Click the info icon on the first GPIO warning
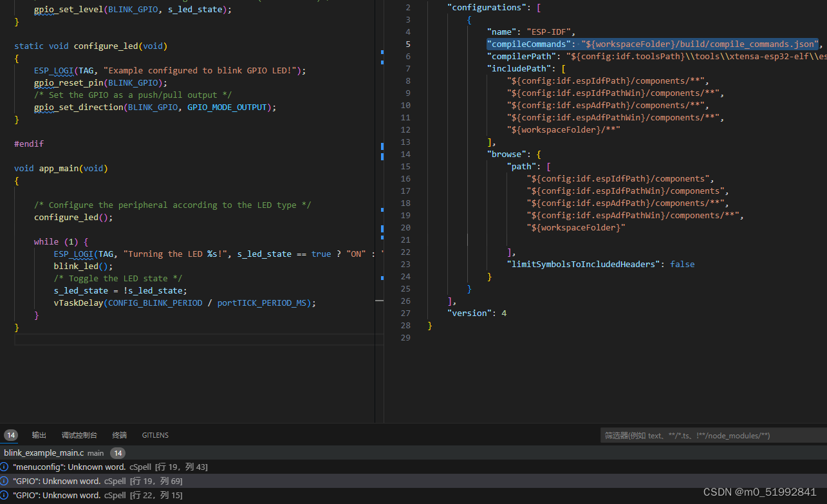Viewport: 827px width, 504px height. point(5,481)
